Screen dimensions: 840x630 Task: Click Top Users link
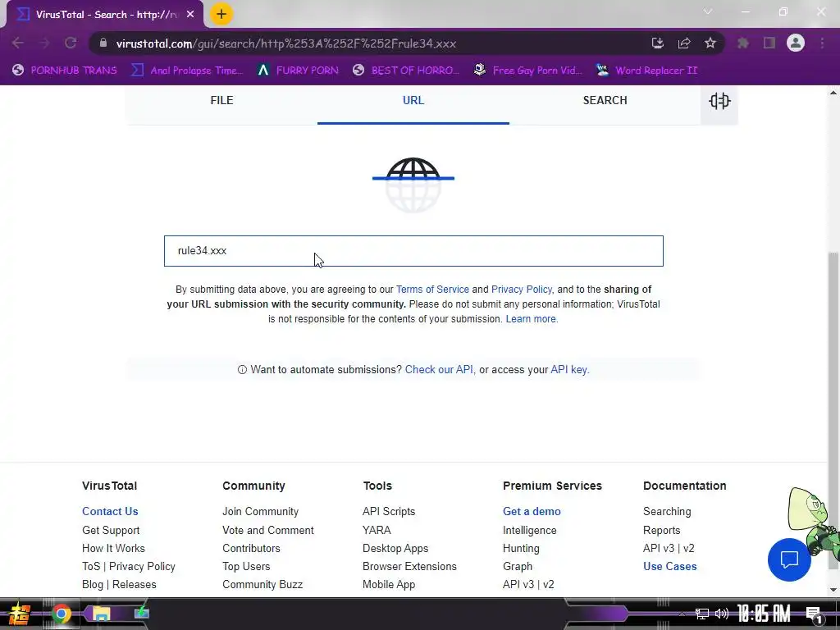(246, 566)
